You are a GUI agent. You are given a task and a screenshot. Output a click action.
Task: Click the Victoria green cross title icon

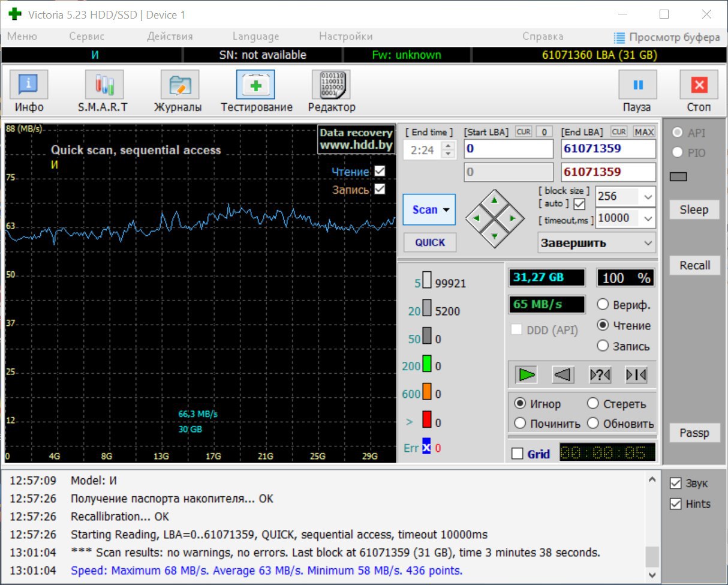tap(15, 14)
